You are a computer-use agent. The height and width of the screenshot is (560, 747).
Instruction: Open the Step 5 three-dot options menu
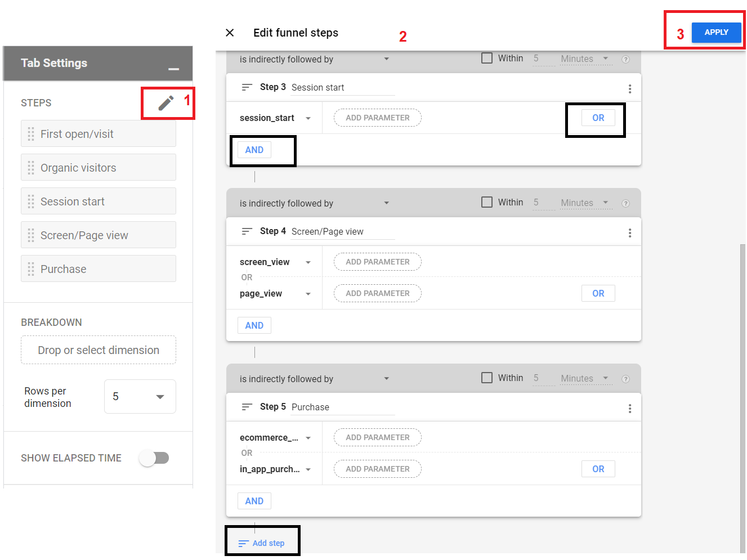[629, 409]
